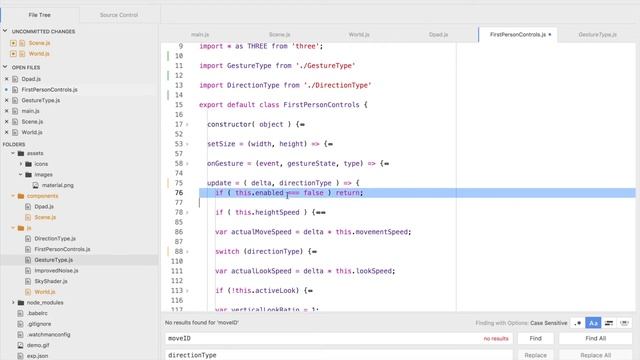Collapse the js folder
Screen dimensions: 640x360
tap(13, 228)
